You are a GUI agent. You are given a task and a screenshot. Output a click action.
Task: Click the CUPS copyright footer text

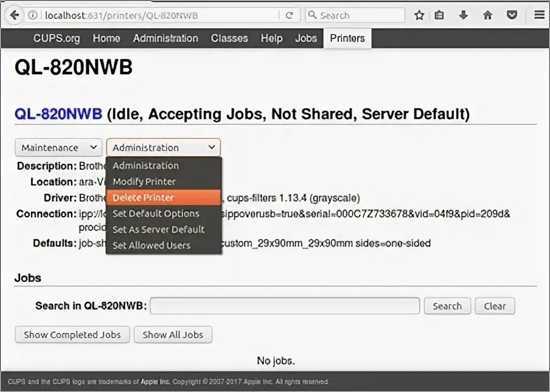[169, 382]
